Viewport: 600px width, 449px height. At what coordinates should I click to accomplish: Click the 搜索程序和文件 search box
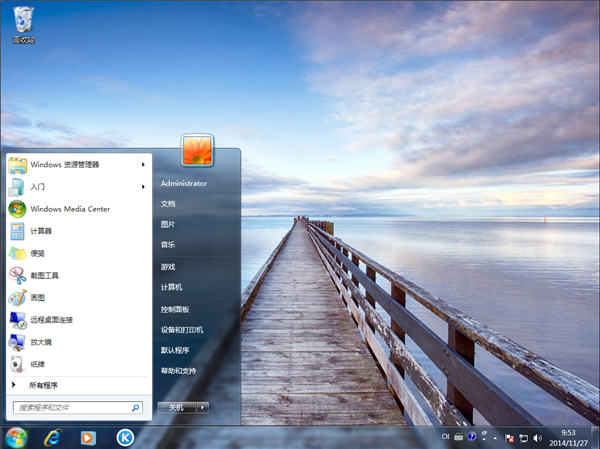pyautogui.click(x=70, y=408)
